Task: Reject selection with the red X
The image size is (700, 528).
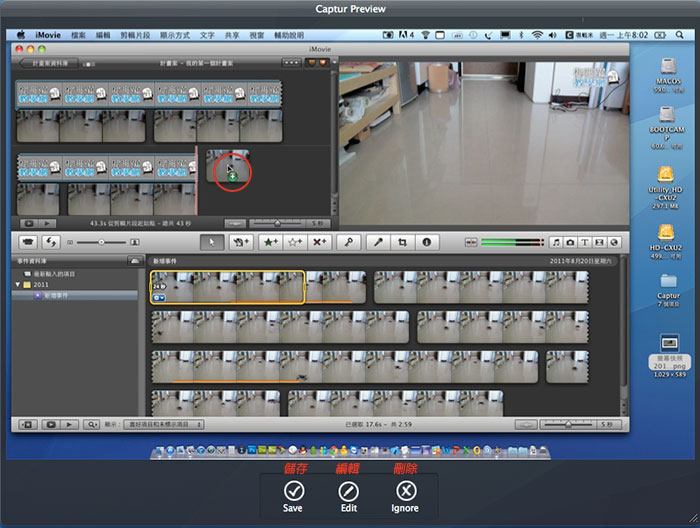Action: point(319,242)
